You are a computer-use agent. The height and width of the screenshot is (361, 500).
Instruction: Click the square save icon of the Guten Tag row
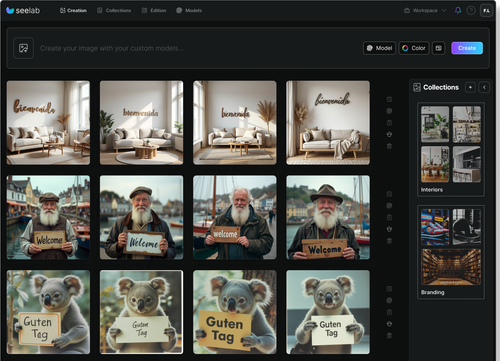click(389, 312)
